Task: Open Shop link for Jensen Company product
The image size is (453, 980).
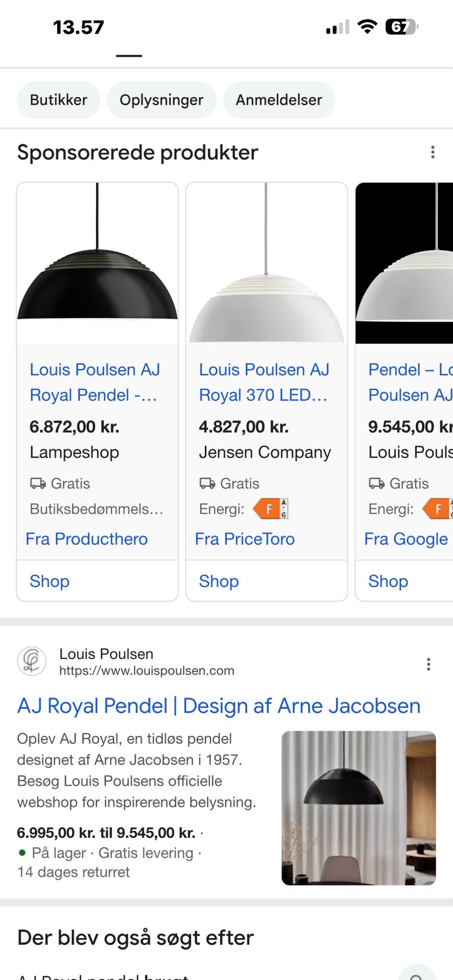Action: point(219,581)
